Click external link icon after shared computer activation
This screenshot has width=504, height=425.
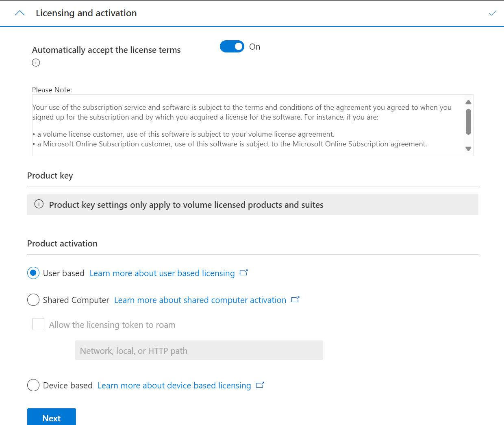click(295, 300)
